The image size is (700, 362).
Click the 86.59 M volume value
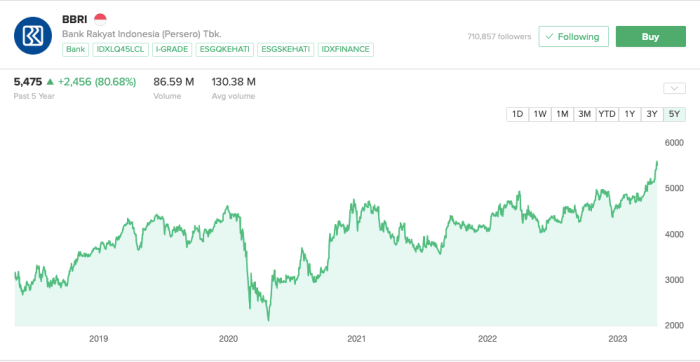174,82
